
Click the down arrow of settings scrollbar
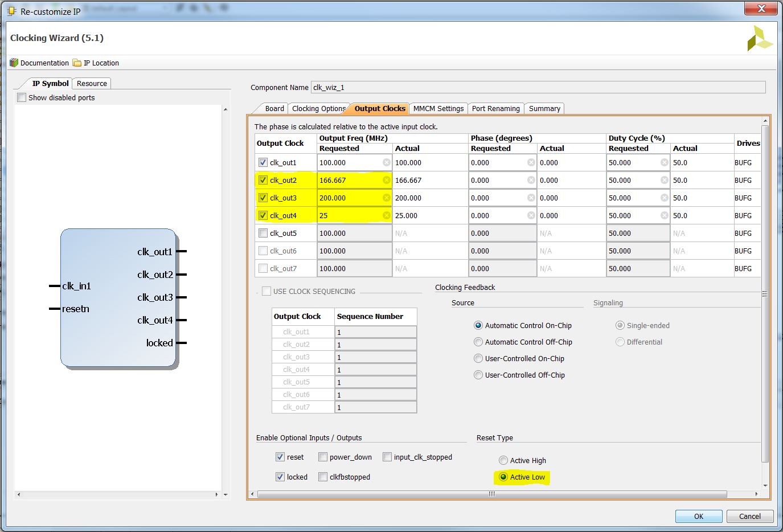coord(765,486)
